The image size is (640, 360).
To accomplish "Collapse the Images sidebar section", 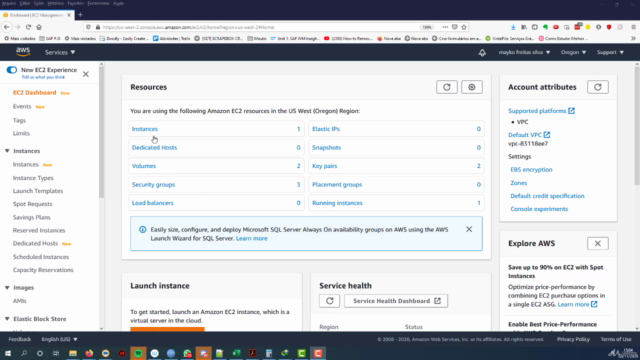I will click(x=7, y=287).
